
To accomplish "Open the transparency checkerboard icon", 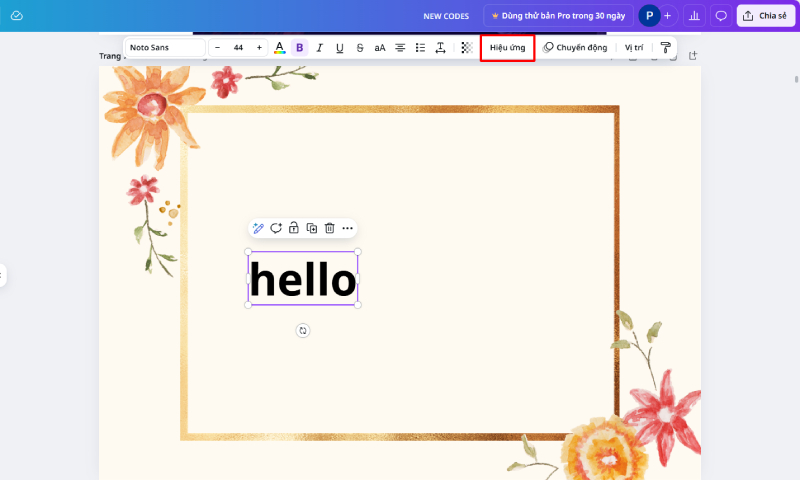I will (466, 47).
